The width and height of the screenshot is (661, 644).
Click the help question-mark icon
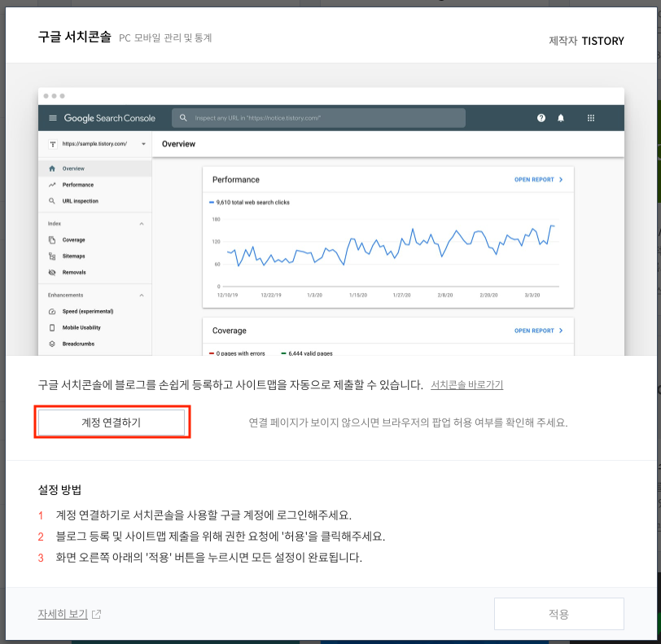[541, 118]
